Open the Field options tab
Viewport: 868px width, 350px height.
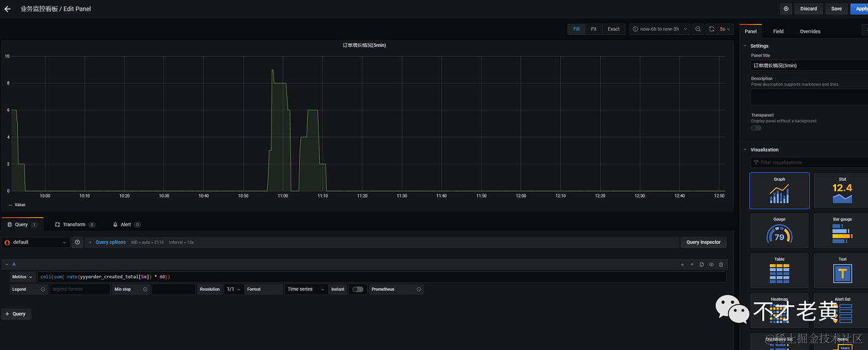pyautogui.click(x=778, y=31)
